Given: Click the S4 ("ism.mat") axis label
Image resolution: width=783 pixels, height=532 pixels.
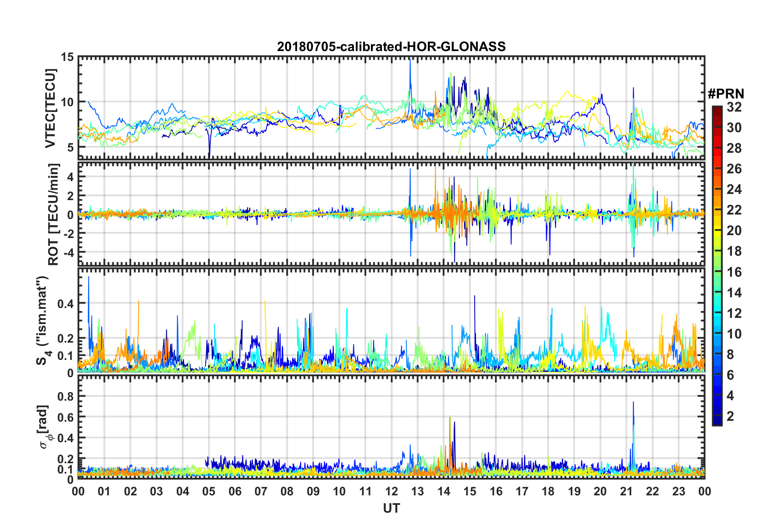Looking at the screenshot, I should [42, 320].
